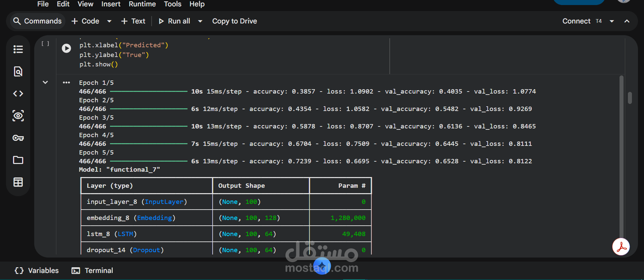Viewport: 644px width, 280px height.
Task: Click the plt.ylabel("True") code line
Action: tap(114, 55)
